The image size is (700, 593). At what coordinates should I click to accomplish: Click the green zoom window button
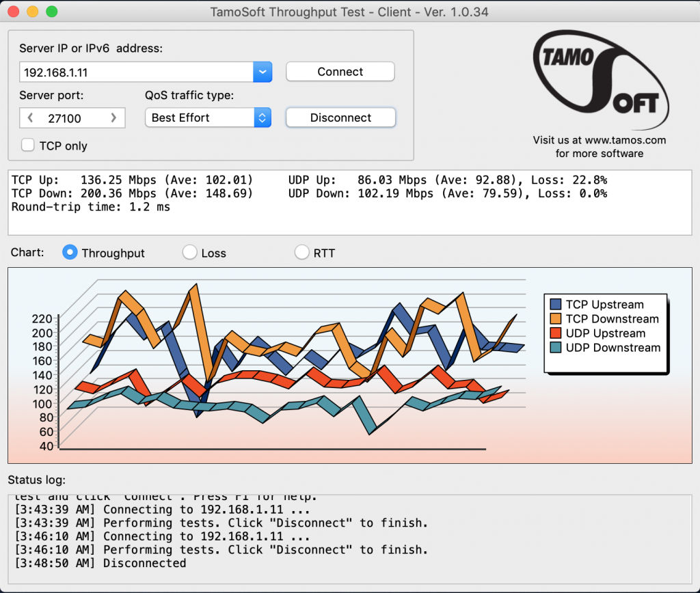coord(52,12)
